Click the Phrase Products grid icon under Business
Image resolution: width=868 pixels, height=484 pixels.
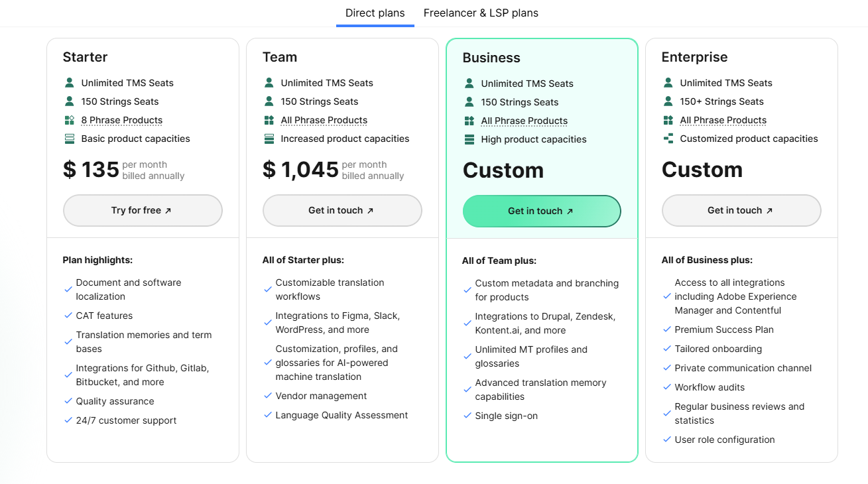click(468, 121)
